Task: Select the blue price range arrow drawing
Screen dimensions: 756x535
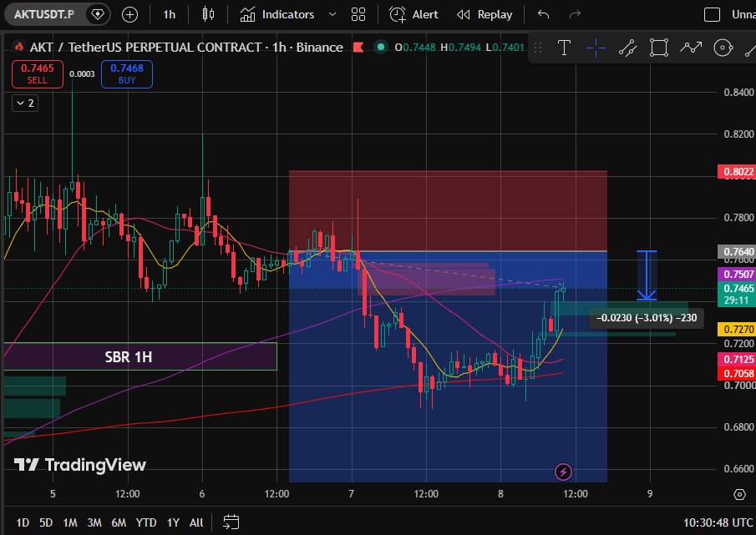Action: click(647, 275)
